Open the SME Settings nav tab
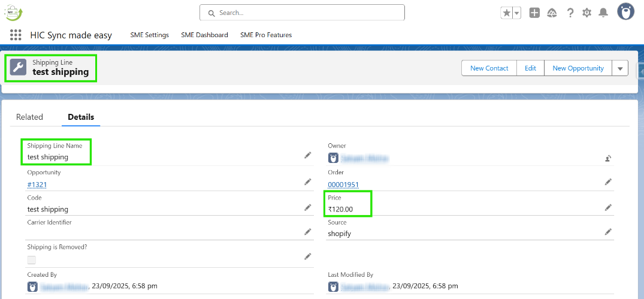Viewport: 644px width, 299px height. click(x=150, y=35)
